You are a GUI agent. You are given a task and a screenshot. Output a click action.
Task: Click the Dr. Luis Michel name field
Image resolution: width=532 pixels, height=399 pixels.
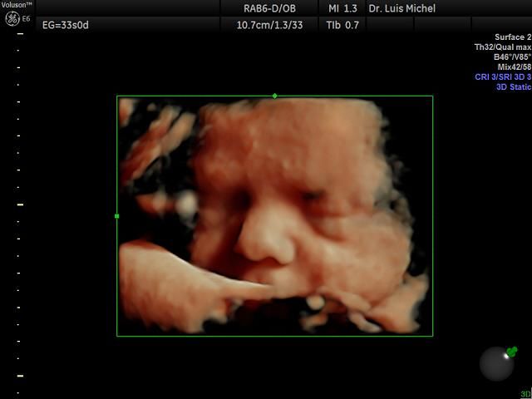[401, 8]
